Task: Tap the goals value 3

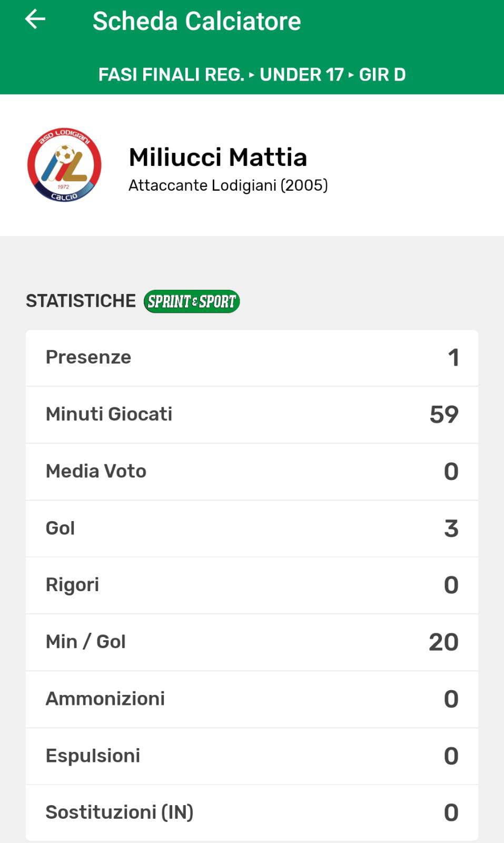Action: click(x=451, y=528)
